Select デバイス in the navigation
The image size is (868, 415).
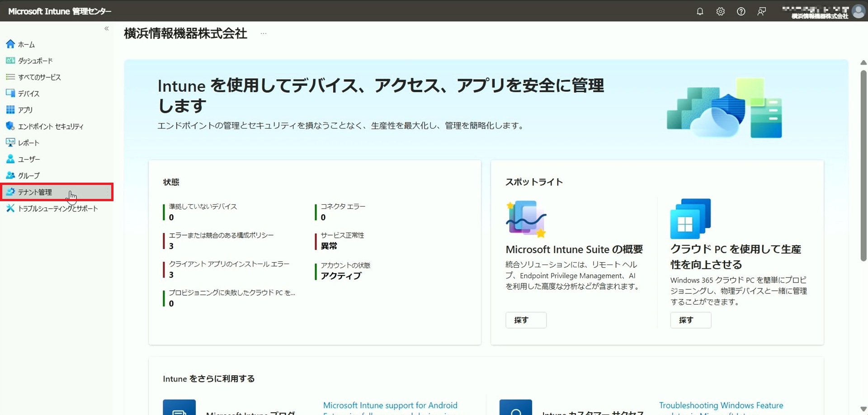point(28,94)
